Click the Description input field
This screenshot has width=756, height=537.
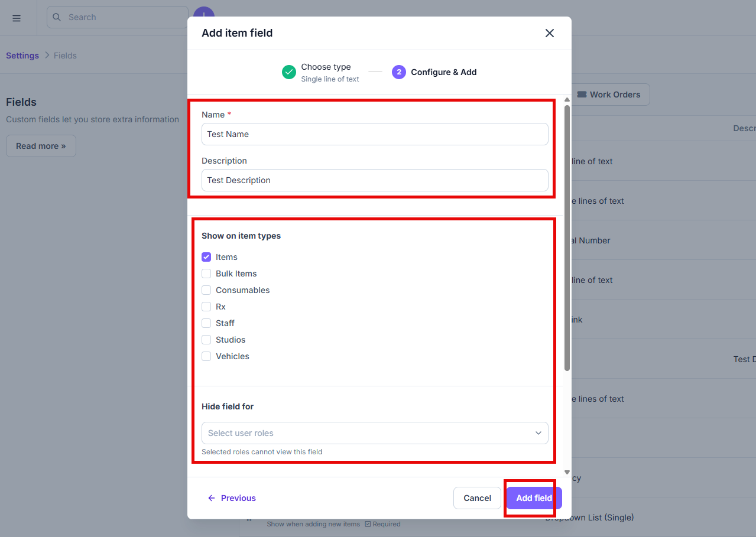click(x=375, y=180)
